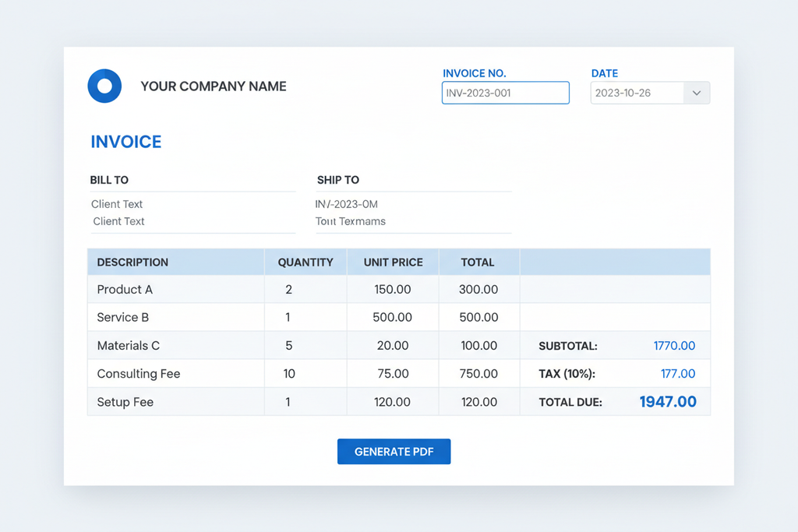The height and width of the screenshot is (532, 798).
Task: Select the date field showing 2023-10-26
Action: [637, 93]
